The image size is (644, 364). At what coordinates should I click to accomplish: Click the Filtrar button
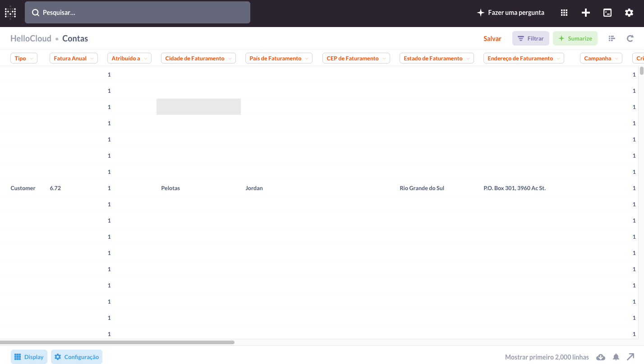click(x=531, y=38)
